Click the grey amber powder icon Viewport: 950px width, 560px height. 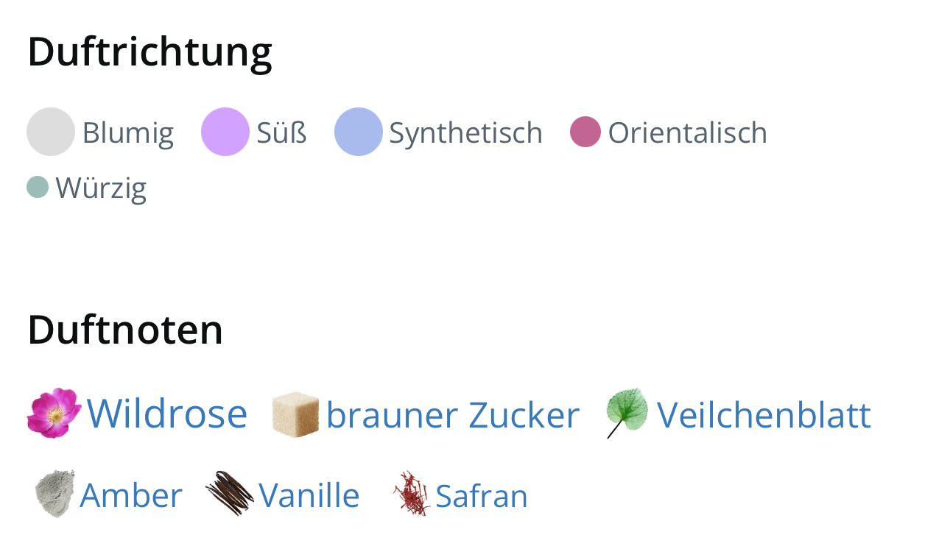tap(54, 494)
